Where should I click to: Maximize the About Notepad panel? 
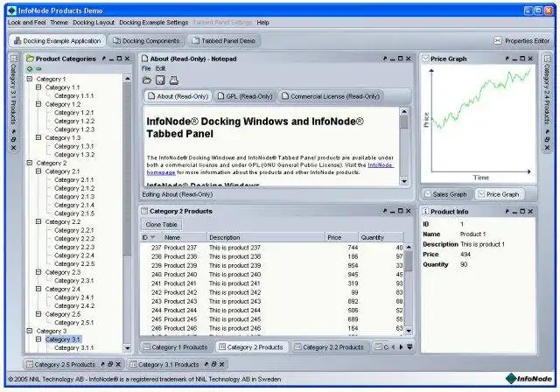(401, 59)
